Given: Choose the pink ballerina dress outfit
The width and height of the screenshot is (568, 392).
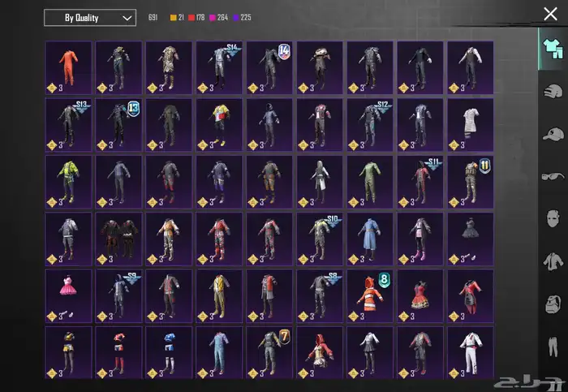Looking at the screenshot, I should tap(69, 295).
